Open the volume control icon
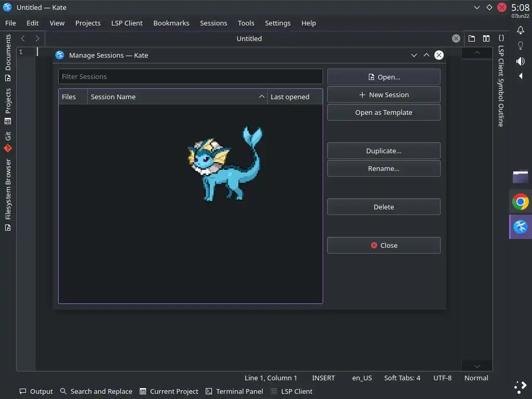Viewport: 532px width, 399px height. pos(521,61)
